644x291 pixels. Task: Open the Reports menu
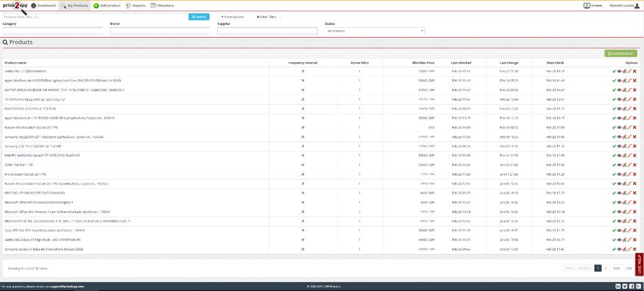pos(136,6)
